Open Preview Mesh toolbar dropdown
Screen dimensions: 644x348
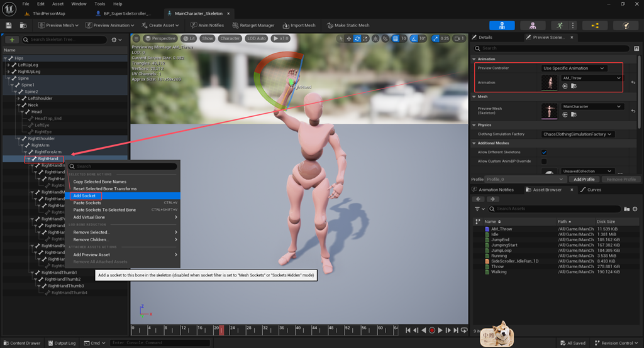(x=58, y=26)
